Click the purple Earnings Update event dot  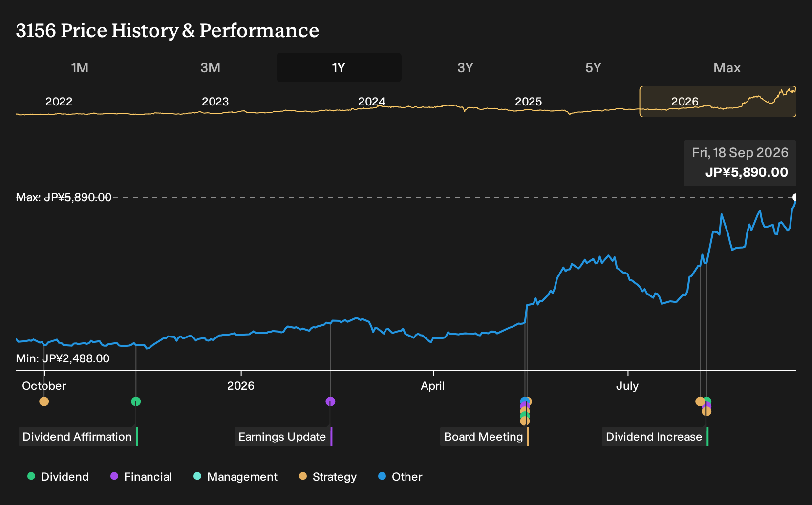(330, 401)
